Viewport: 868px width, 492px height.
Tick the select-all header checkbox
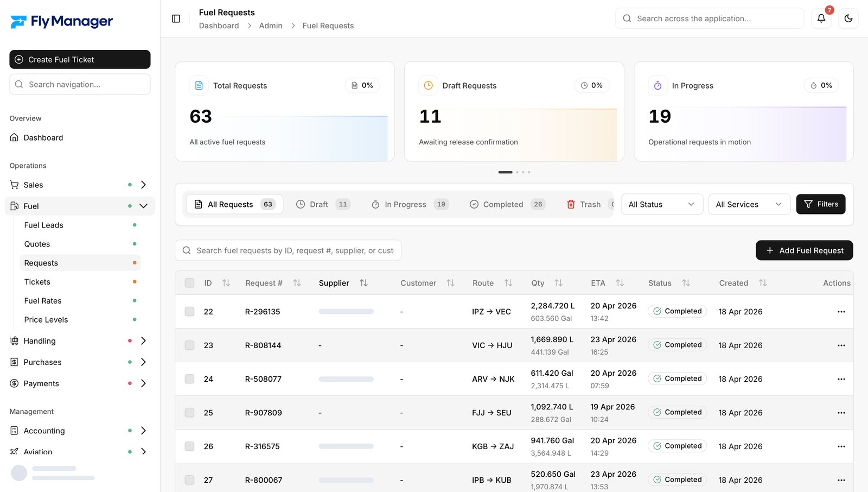(189, 283)
